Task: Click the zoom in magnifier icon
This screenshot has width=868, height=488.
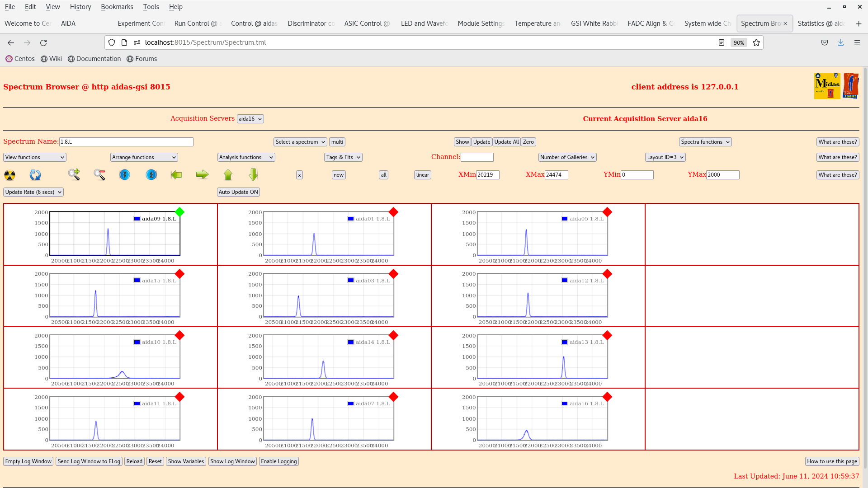Action: 74,174
